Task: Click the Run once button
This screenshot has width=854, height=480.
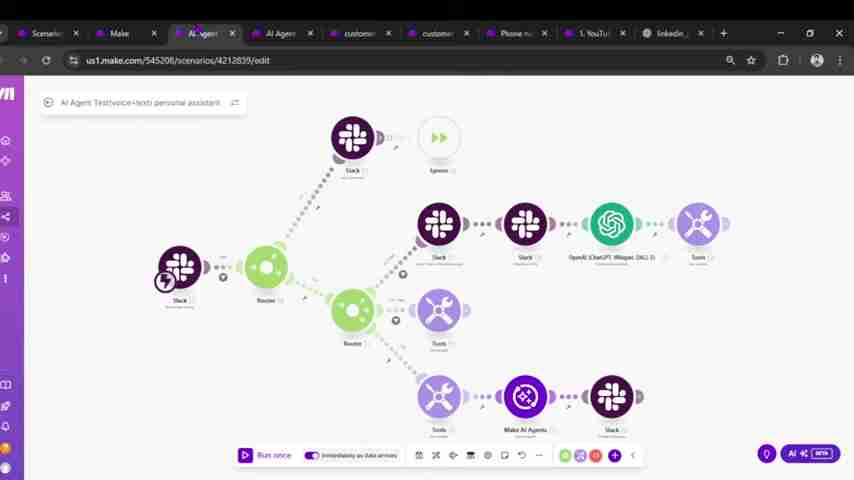Action: (265, 455)
